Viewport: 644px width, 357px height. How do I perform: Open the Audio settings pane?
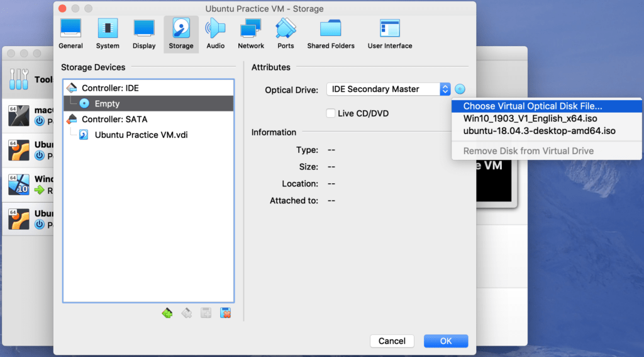216,35
